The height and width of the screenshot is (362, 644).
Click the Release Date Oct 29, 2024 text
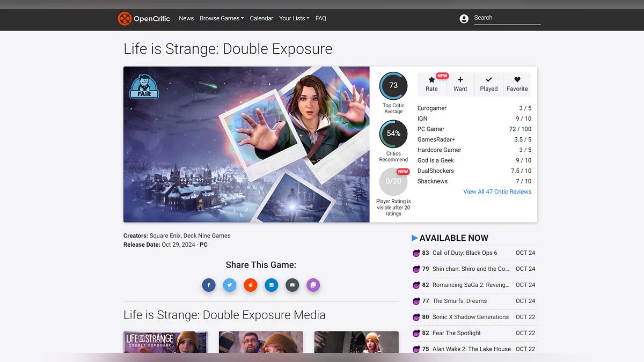[x=165, y=245]
